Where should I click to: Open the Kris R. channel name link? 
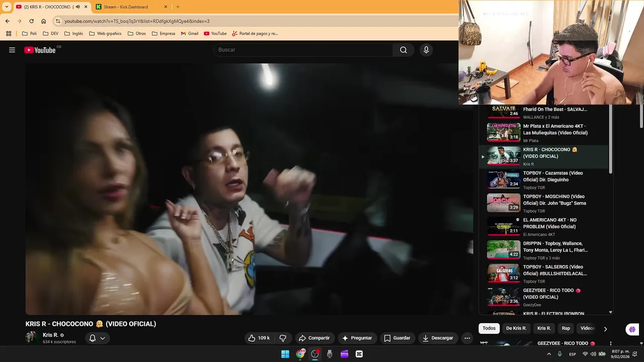pyautogui.click(x=50, y=335)
